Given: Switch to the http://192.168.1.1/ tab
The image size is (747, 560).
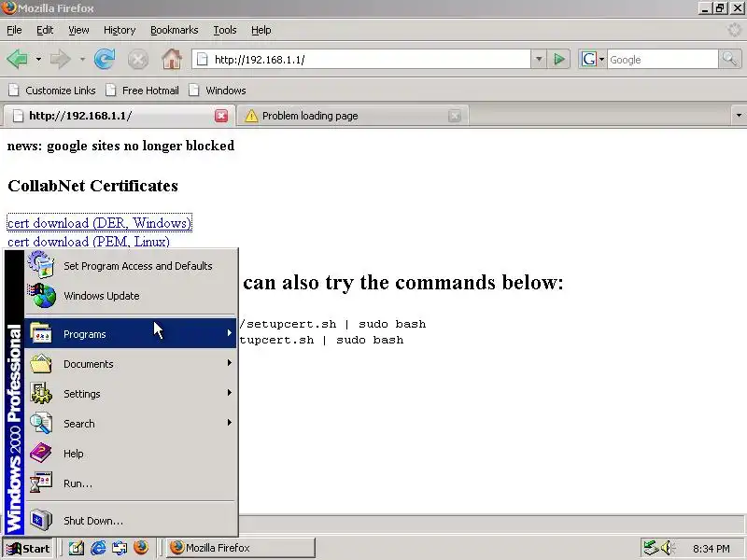Looking at the screenshot, I should point(120,116).
